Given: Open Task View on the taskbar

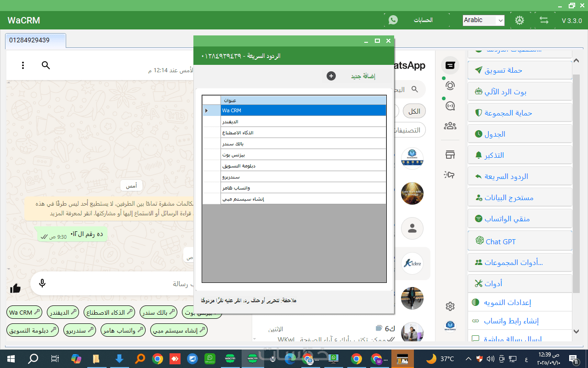Looking at the screenshot, I should (55, 359).
